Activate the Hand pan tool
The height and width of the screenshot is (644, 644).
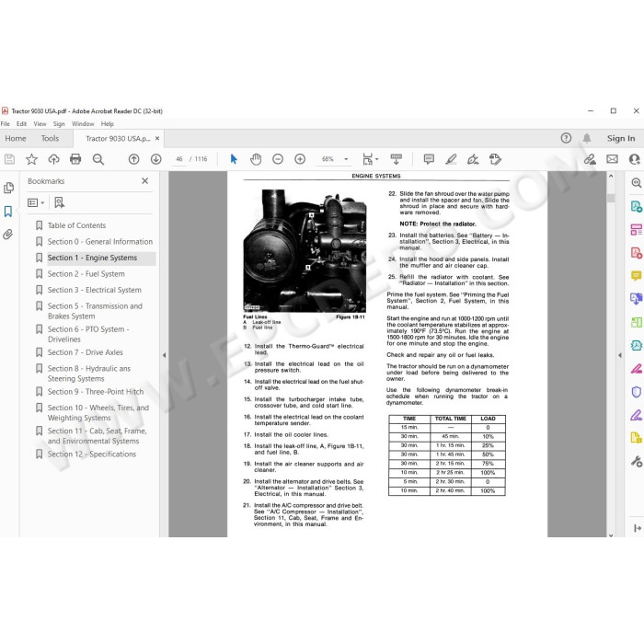[x=256, y=159]
